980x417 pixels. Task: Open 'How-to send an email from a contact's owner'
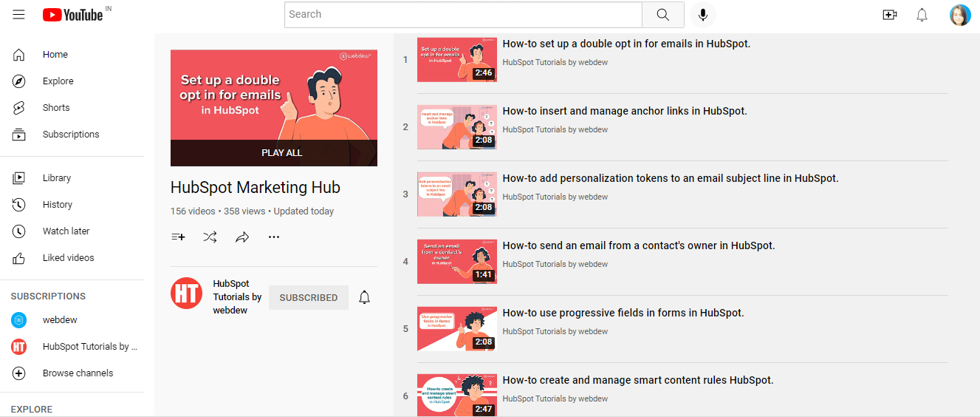coord(639,245)
